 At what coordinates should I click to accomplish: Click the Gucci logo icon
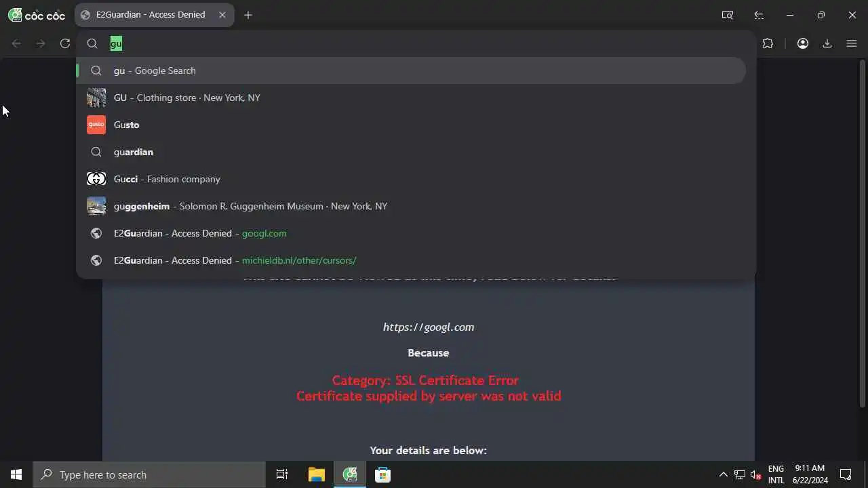point(96,179)
